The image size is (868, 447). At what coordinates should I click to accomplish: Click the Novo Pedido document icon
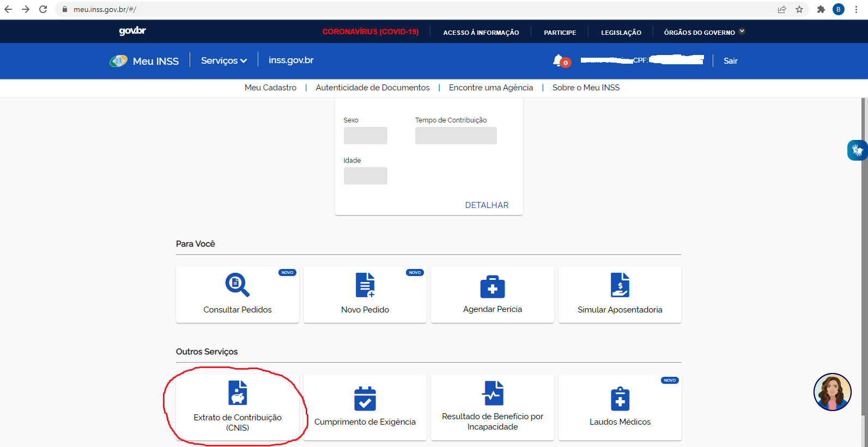pos(365,285)
